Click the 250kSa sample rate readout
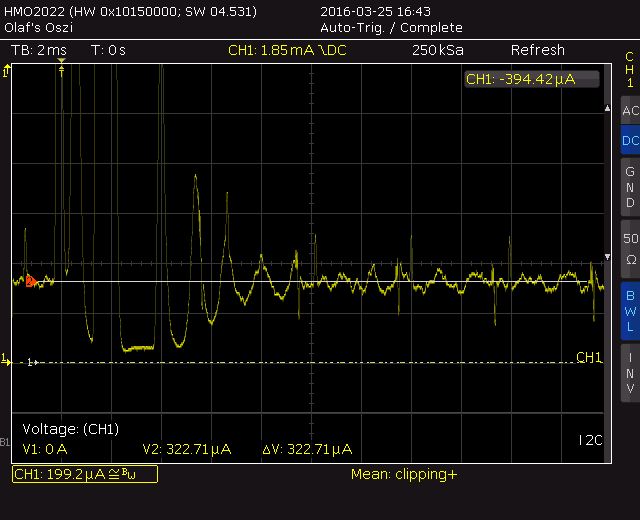Viewport: 640px width, 520px height. tap(438, 50)
